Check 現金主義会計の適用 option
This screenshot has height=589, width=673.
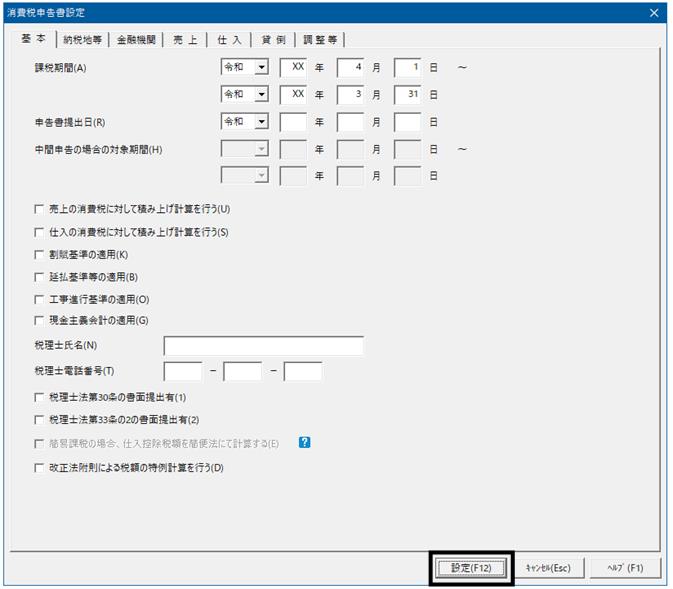pos(39,320)
